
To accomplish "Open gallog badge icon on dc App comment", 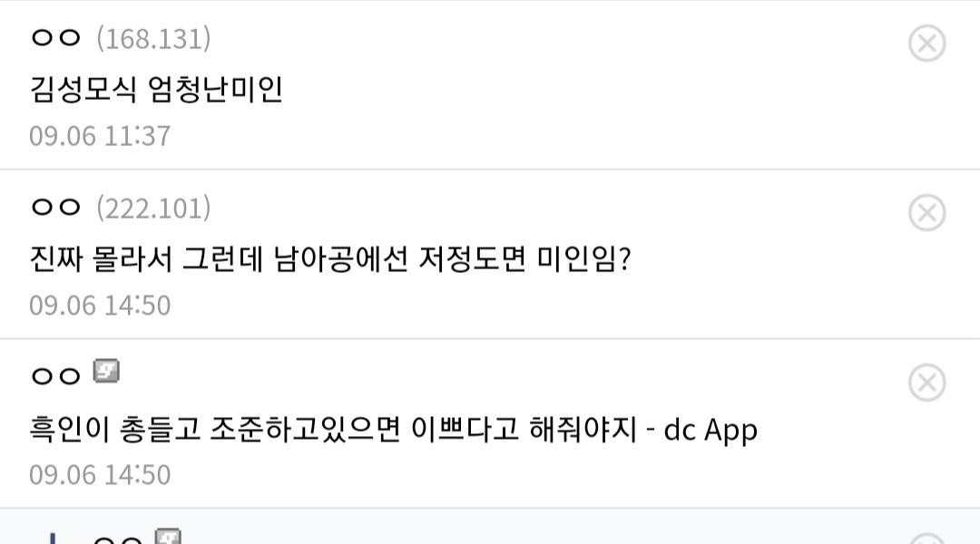I will click(x=106, y=371).
